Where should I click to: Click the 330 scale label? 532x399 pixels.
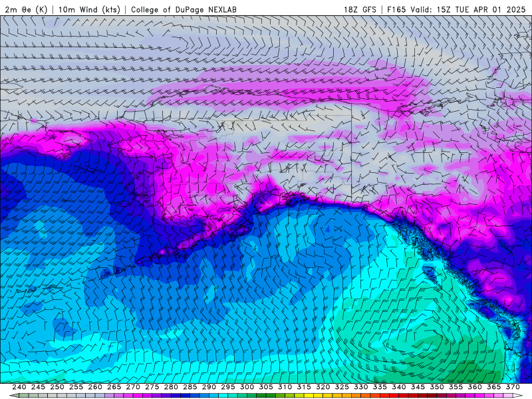[361, 387]
